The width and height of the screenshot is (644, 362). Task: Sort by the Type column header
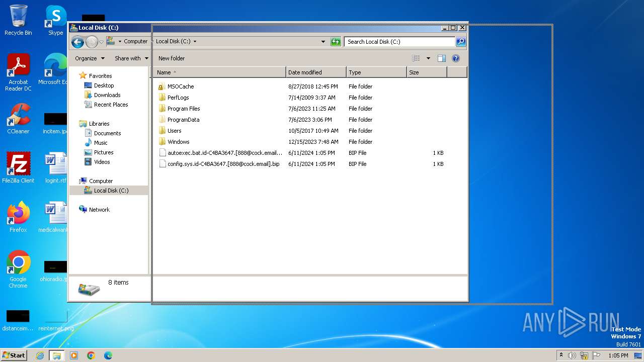click(x=376, y=72)
